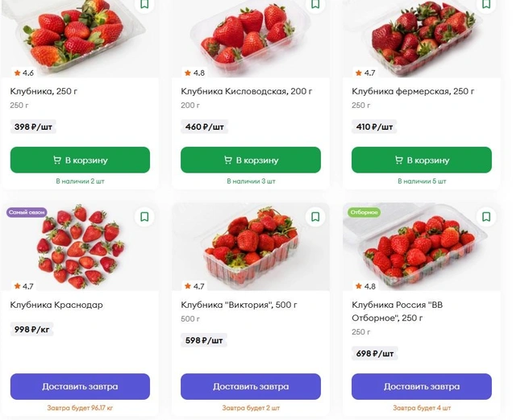Click Доставить завтра for Клубника "Виктория"
The image size is (529, 420).
(251, 387)
